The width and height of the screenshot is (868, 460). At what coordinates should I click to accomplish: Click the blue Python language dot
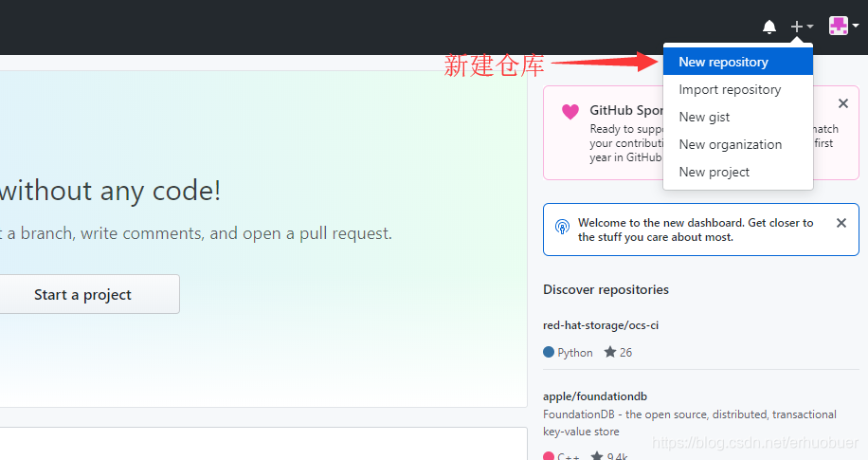pos(549,352)
